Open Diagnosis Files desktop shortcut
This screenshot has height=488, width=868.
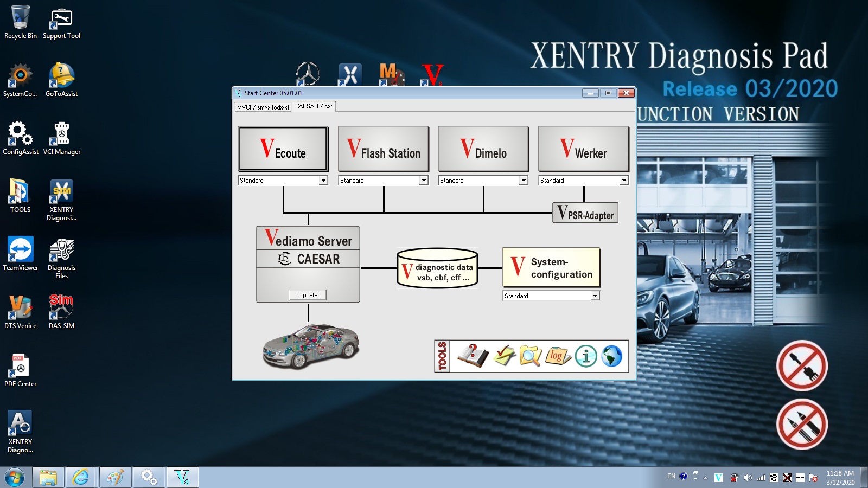pos(61,258)
